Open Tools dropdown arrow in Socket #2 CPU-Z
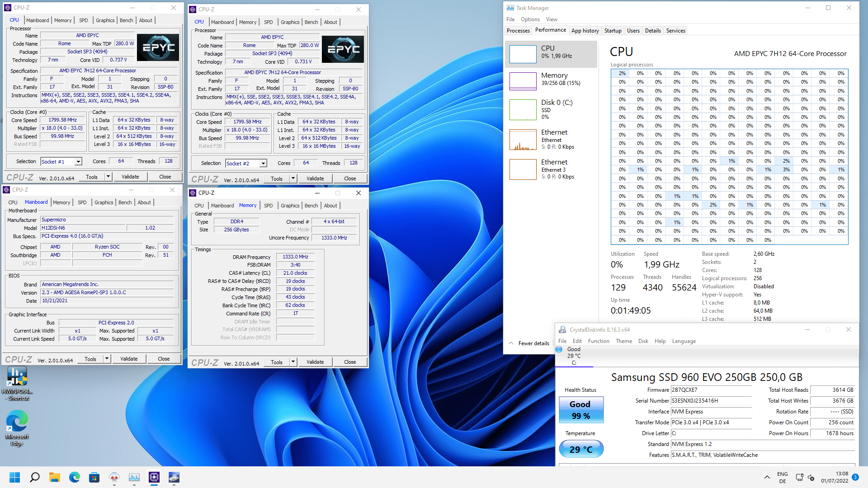Viewport: 868px width, 488px height. click(293, 178)
